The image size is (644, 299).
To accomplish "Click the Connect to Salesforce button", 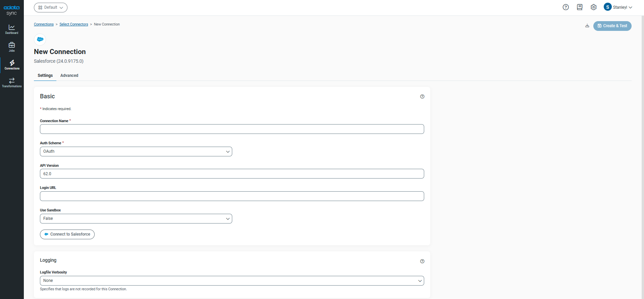I will pyautogui.click(x=67, y=234).
